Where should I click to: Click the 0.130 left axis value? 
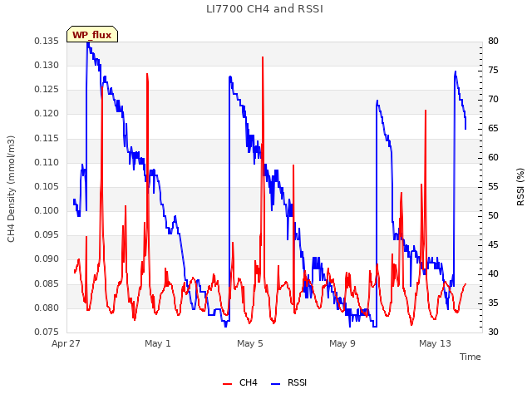point(47,65)
